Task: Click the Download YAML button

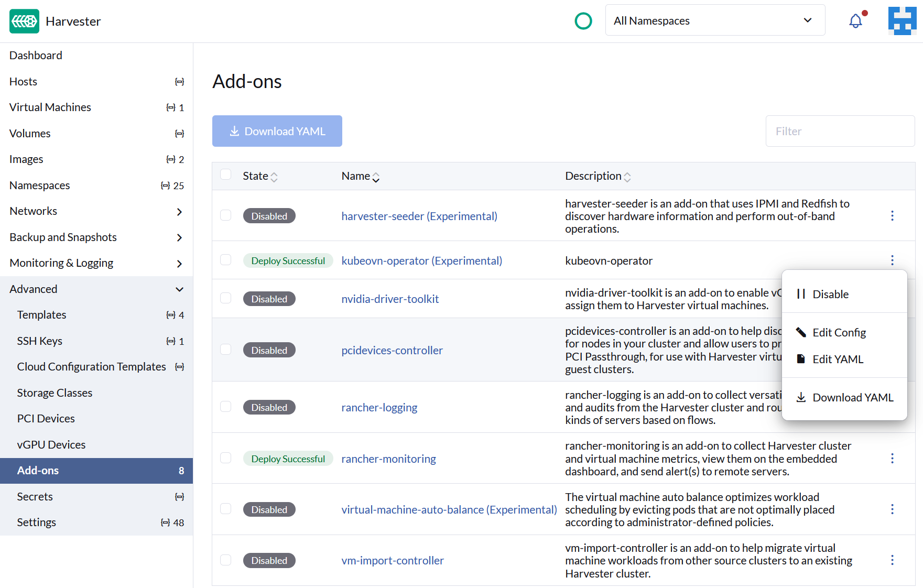Action: [x=277, y=131]
